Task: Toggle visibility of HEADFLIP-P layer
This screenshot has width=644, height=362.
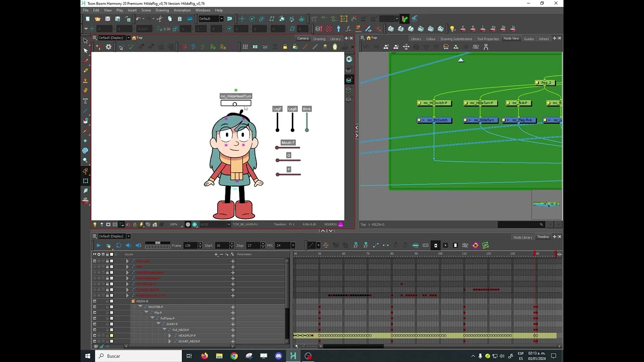Action: pos(95,335)
